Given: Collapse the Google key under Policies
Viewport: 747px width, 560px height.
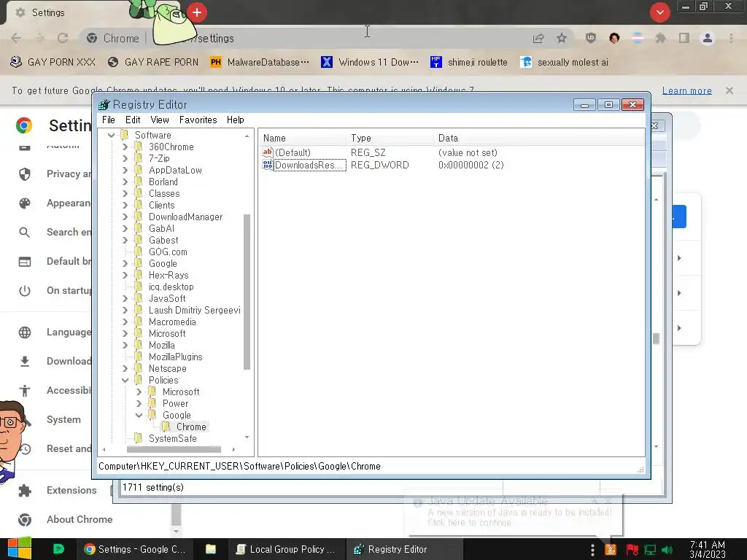Looking at the screenshot, I should pos(139,415).
